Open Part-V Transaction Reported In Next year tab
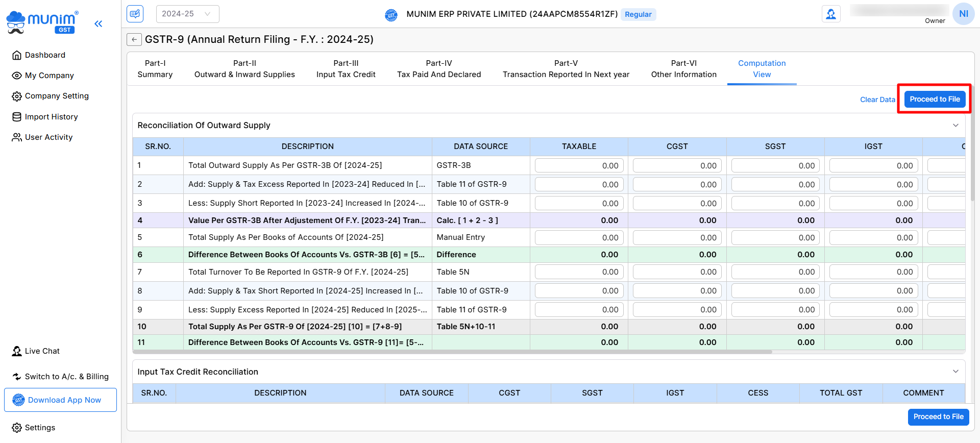This screenshot has width=980, height=443. pyautogui.click(x=566, y=69)
